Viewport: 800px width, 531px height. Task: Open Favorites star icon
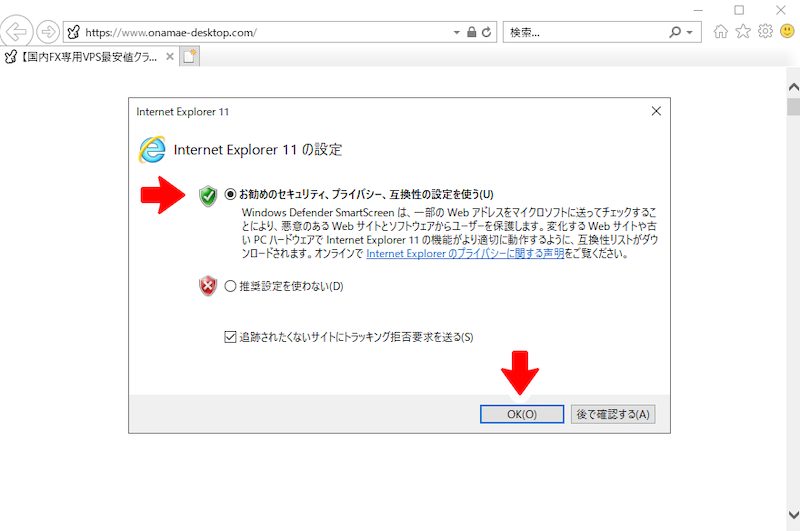pyautogui.click(x=743, y=32)
